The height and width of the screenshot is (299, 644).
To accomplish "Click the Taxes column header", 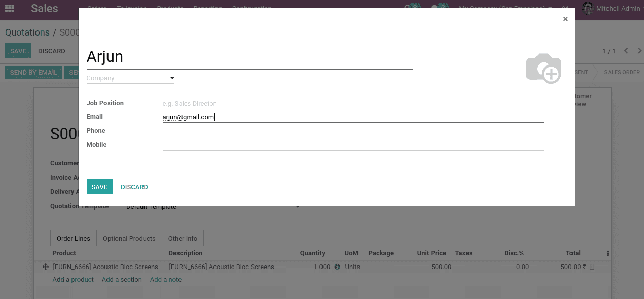I will pos(464,253).
